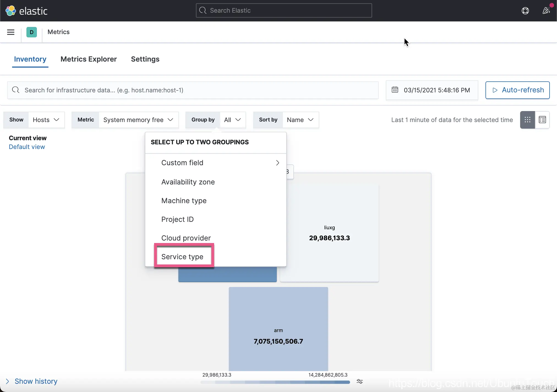Click the D space avatar
This screenshot has height=392, width=557.
click(32, 32)
